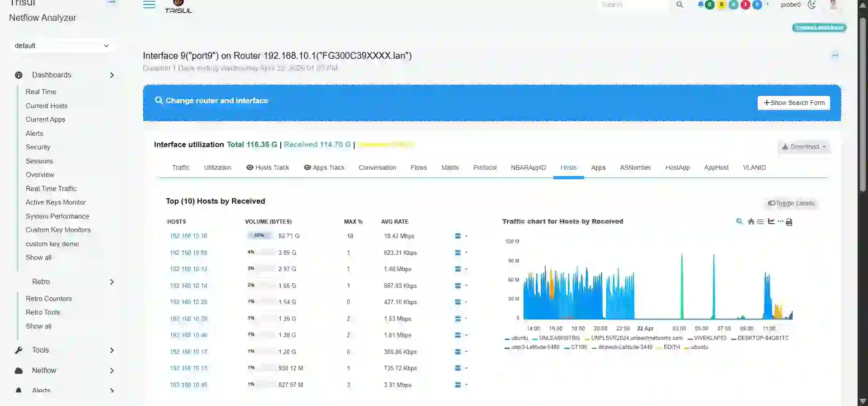The width and height of the screenshot is (868, 406).
Task: Click the yellow alert count badge
Action: [722, 5]
